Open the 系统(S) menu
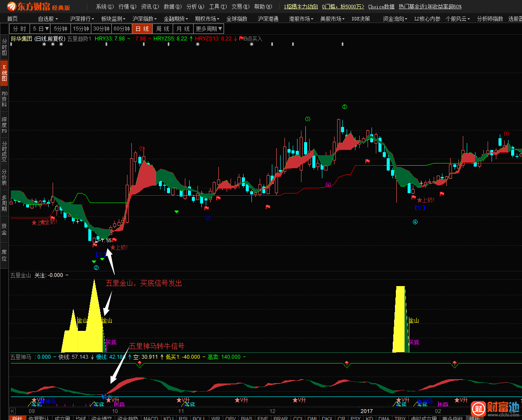 [105, 7]
